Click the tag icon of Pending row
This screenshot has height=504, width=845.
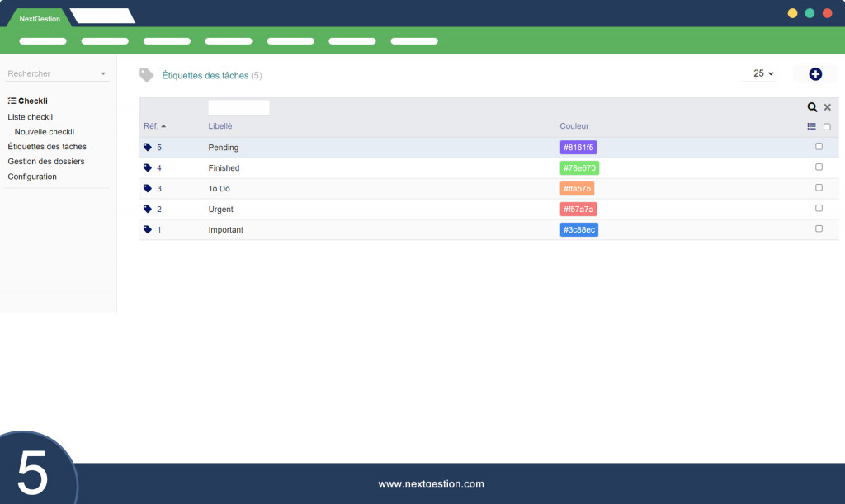click(x=148, y=147)
